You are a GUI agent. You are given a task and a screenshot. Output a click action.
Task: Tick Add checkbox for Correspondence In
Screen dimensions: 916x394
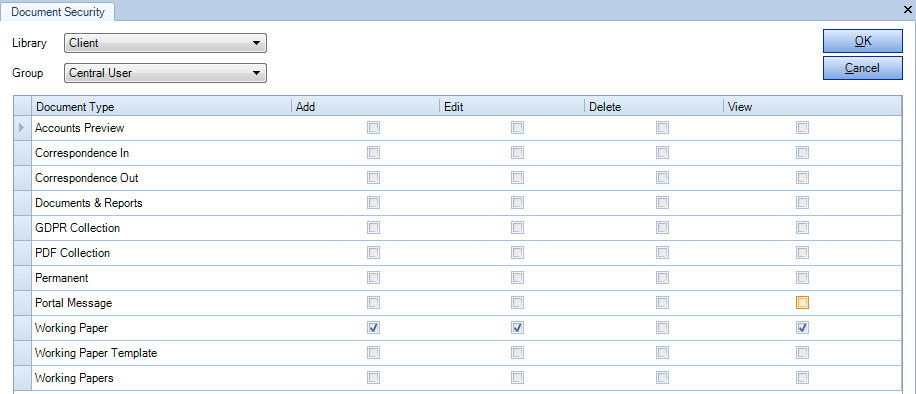coord(373,153)
